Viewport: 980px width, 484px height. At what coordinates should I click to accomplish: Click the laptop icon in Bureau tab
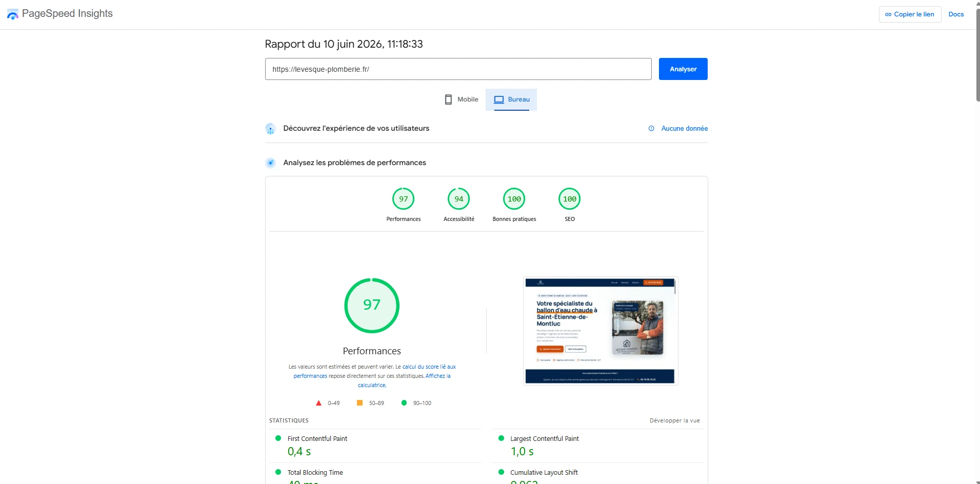(498, 99)
